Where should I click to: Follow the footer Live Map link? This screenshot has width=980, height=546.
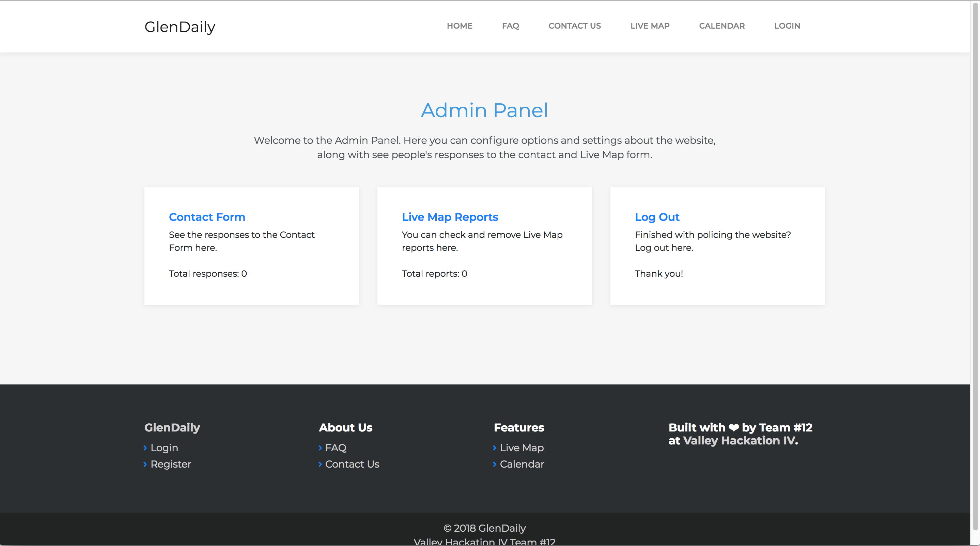click(522, 448)
